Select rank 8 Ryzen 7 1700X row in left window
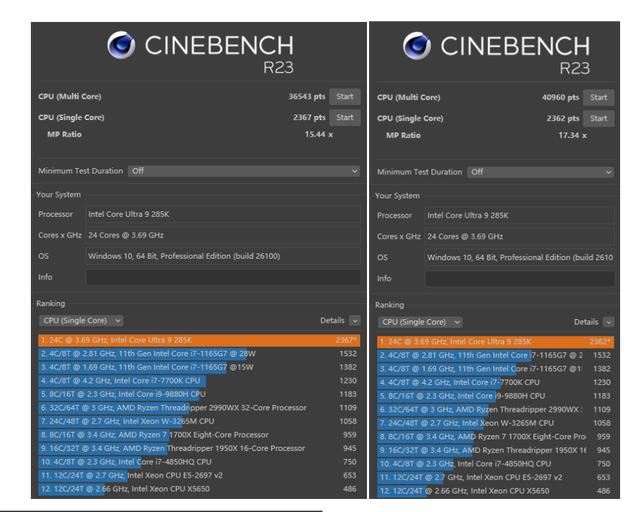The width and height of the screenshot is (640, 512). coord(199,435)
